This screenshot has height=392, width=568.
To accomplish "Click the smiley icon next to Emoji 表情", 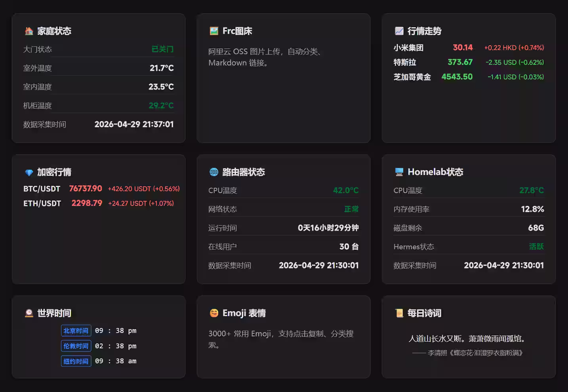I will (x=214, y=313).
